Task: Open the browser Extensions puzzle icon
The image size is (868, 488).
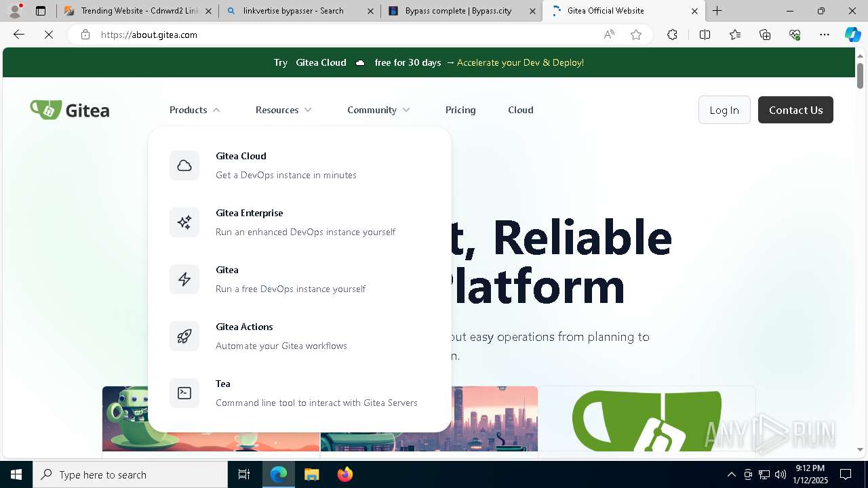Action: [x=672, y=35]
